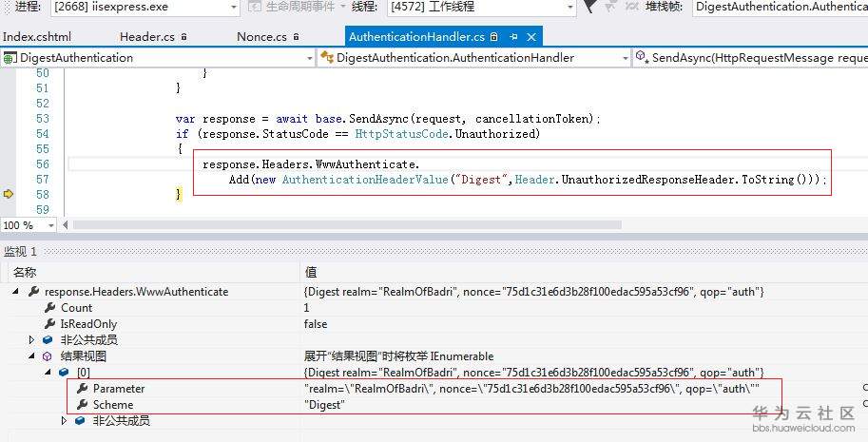The image size is (868, 442).
Task: Click the purple icon beside 结果视图
Action: click(x=48, y=356)
